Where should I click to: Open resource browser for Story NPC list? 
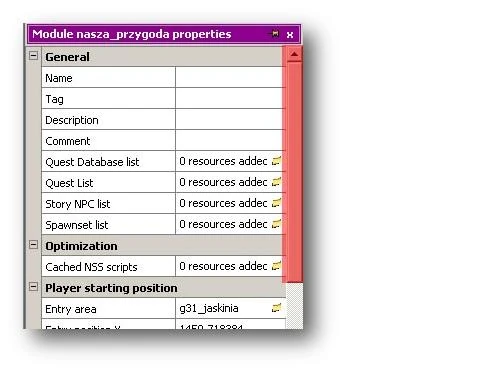tap(276, 203)
